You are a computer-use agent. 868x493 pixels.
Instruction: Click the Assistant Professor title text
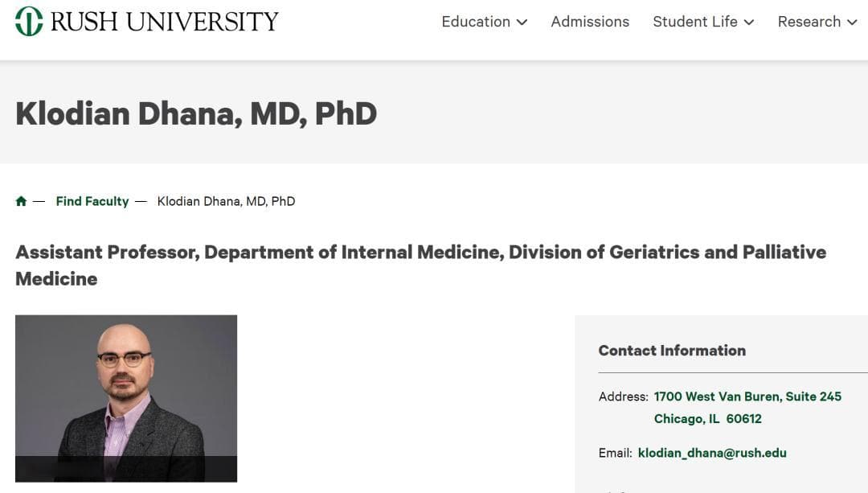point(420,265)
